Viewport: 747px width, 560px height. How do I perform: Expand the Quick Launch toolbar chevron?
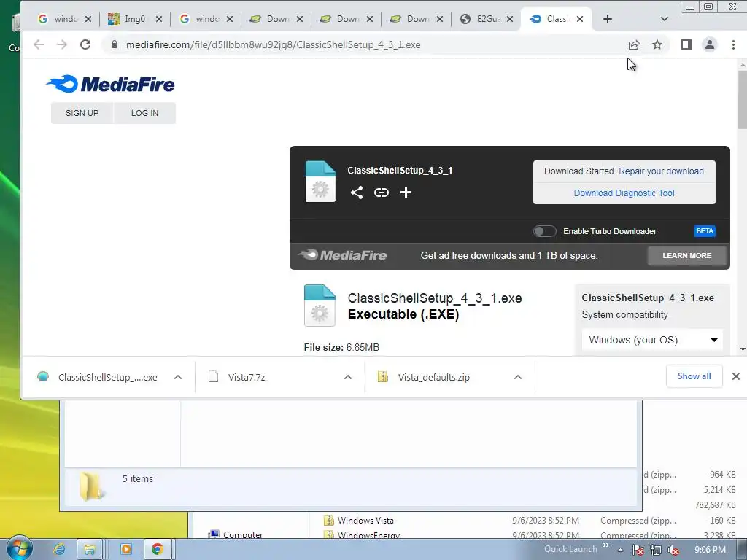[x=606, y=545]
